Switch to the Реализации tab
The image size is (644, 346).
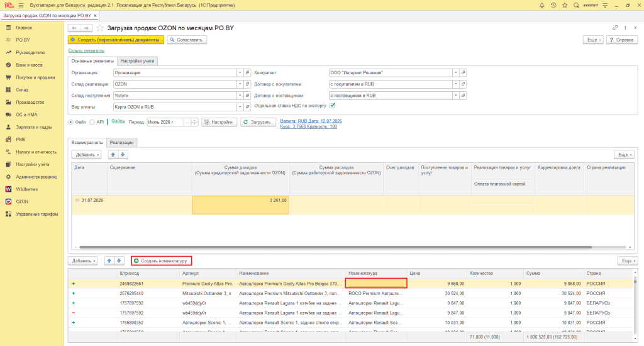click(121, 143)
